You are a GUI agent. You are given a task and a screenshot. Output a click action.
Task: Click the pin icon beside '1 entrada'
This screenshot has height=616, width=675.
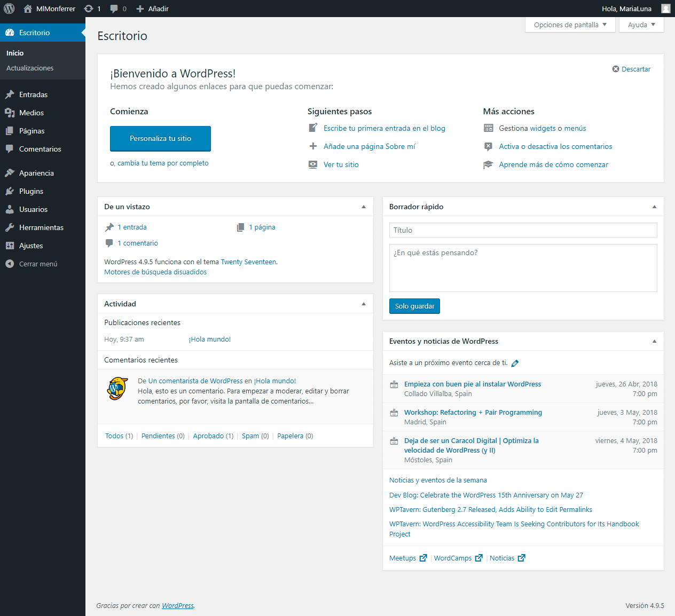pyautogui.click(x=109, y=226)
